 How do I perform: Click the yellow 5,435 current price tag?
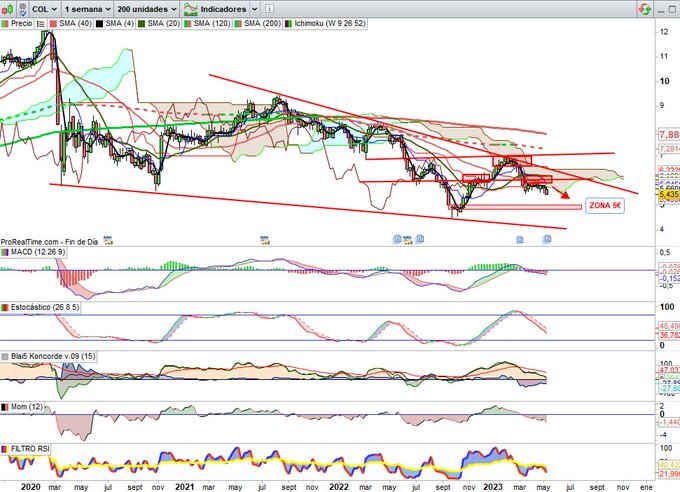tap(668, 194)
